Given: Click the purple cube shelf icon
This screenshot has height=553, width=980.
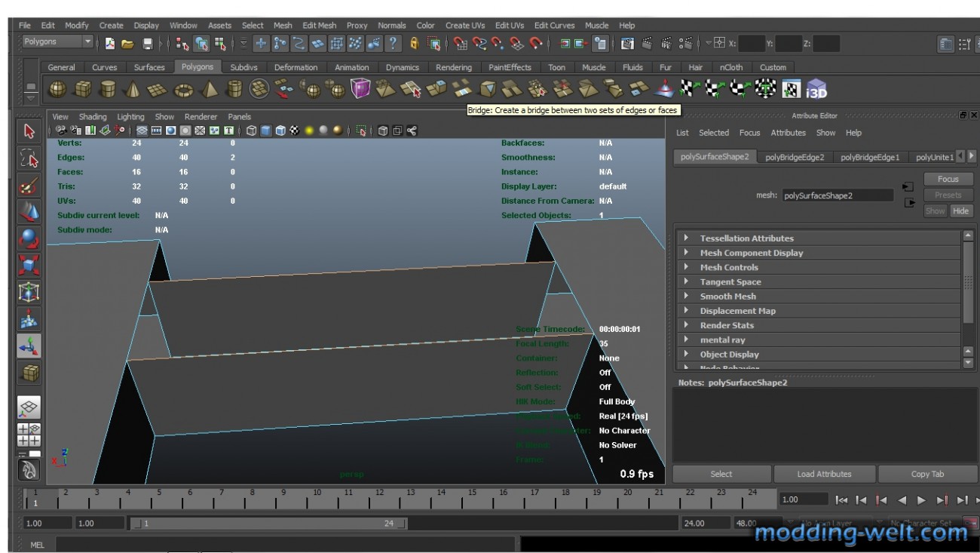Looking at the screenshot, I should coord(360,90).
